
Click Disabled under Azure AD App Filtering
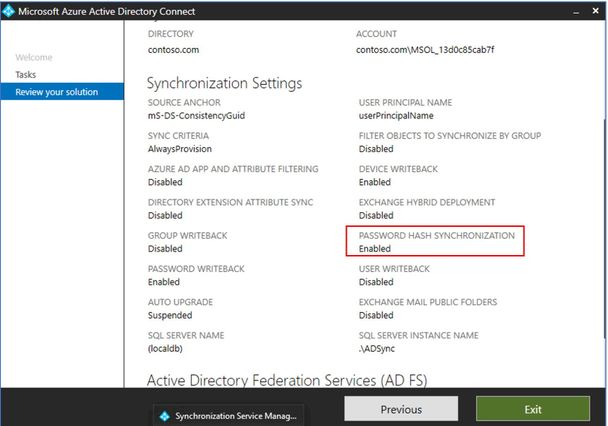click(165, 182)
